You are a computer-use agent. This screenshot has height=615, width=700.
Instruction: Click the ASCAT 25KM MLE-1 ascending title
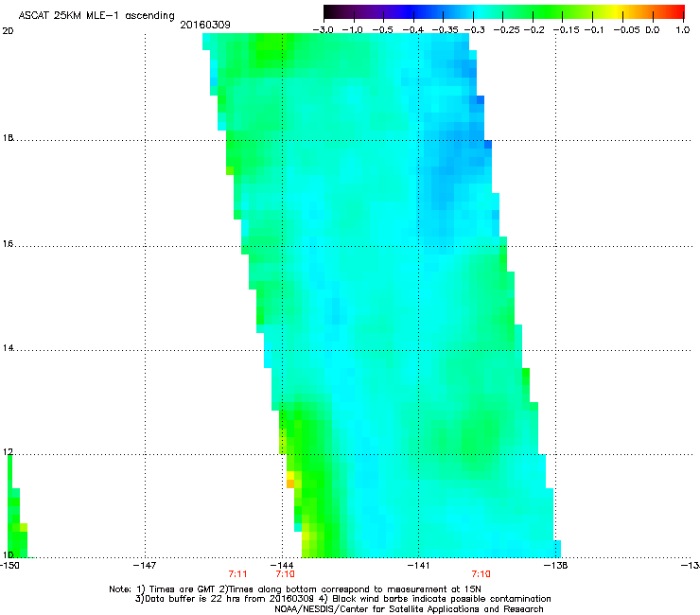point(96,16)
